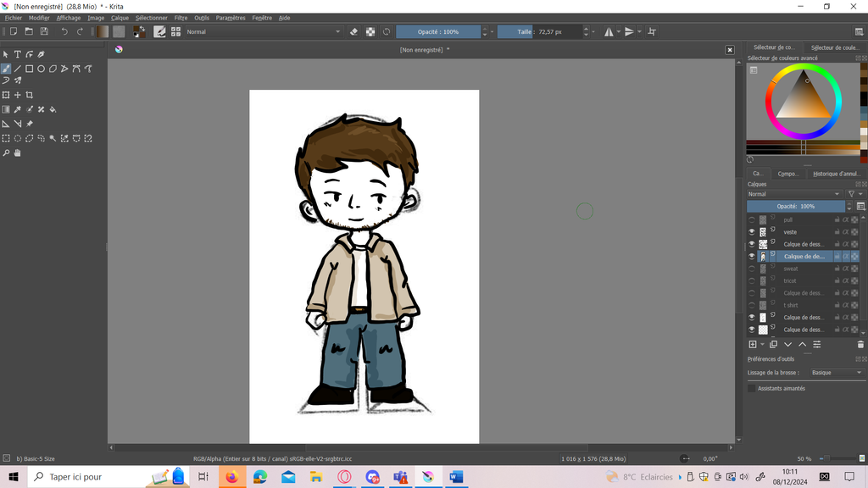Activate the Pan hand tool
This screenshot has width=868, height=488.
[17, 153]
